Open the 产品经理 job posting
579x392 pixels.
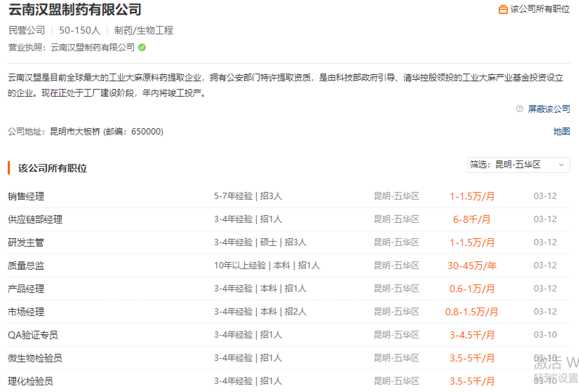point(26,289)
